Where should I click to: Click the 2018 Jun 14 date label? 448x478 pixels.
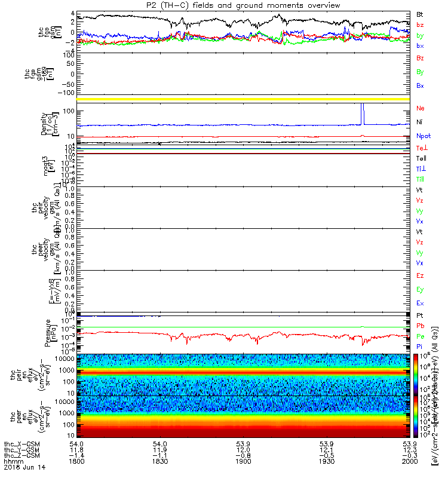(x=24, y=467)
